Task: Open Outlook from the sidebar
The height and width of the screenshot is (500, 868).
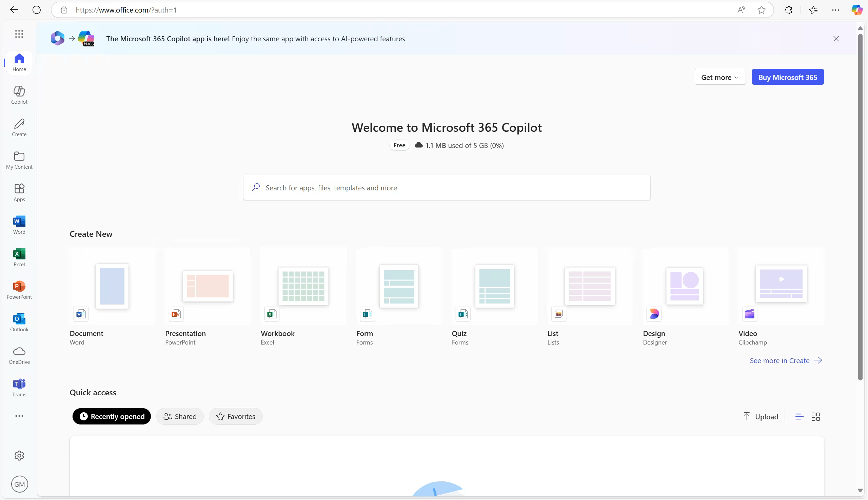Action: 19,322
